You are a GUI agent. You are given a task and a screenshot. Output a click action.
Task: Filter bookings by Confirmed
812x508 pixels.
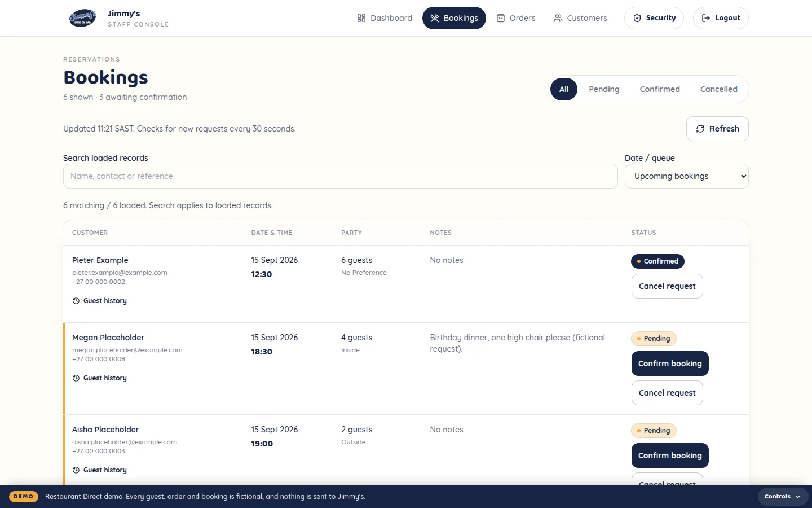click(x=660, y=89)
